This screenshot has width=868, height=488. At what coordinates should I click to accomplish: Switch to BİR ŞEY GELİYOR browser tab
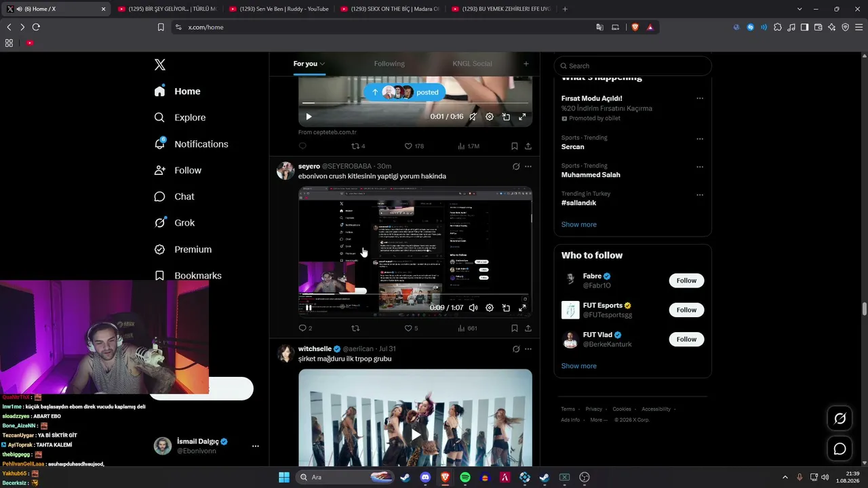click(x=167, y=9)
